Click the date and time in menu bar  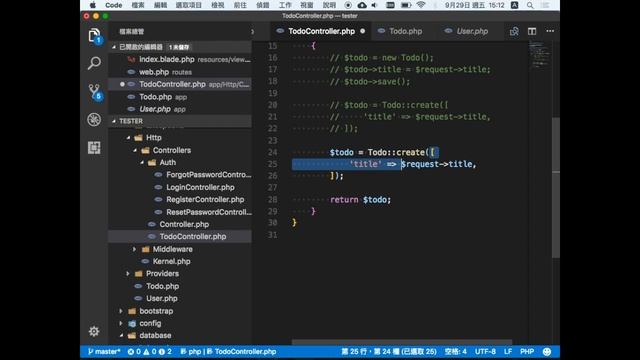(474, 5)
